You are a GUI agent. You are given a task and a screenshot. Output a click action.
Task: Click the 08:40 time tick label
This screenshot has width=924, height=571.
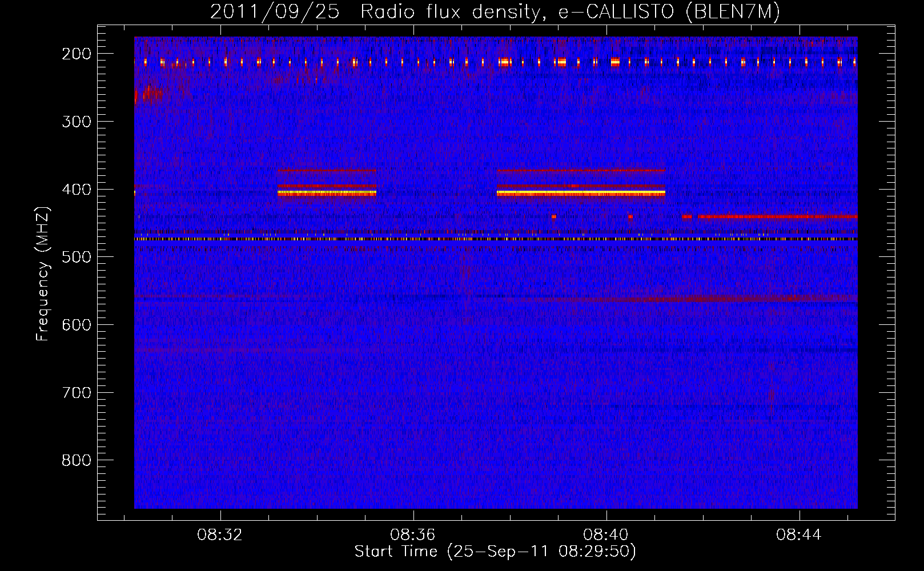606,535
